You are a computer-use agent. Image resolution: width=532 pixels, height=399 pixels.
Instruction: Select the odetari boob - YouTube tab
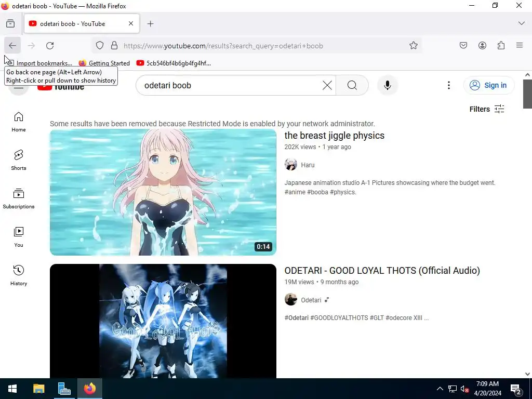tap(82, 23)
